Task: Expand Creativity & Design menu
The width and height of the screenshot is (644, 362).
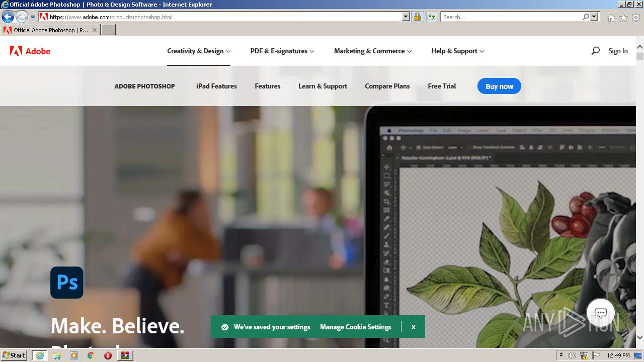Action: [199, 51]
